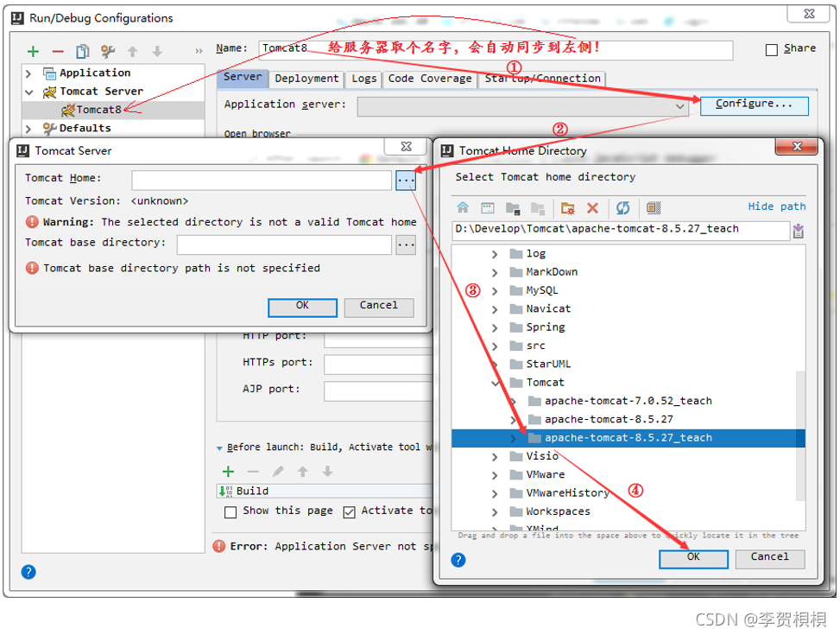Viewport: 840px width, 635px height.
Task: Toggle the Share checkbox
Action: point(772,50)
